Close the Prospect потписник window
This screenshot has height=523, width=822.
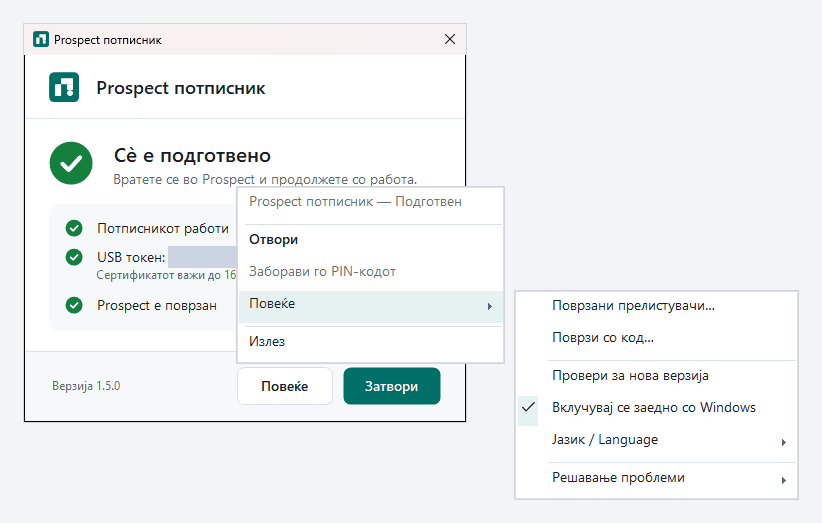pyautogui.click(x=450, y=39)
